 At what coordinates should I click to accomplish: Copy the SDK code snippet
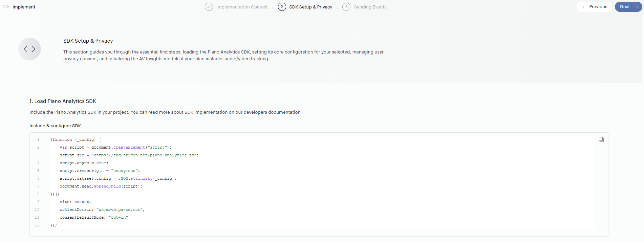(601, 139)
